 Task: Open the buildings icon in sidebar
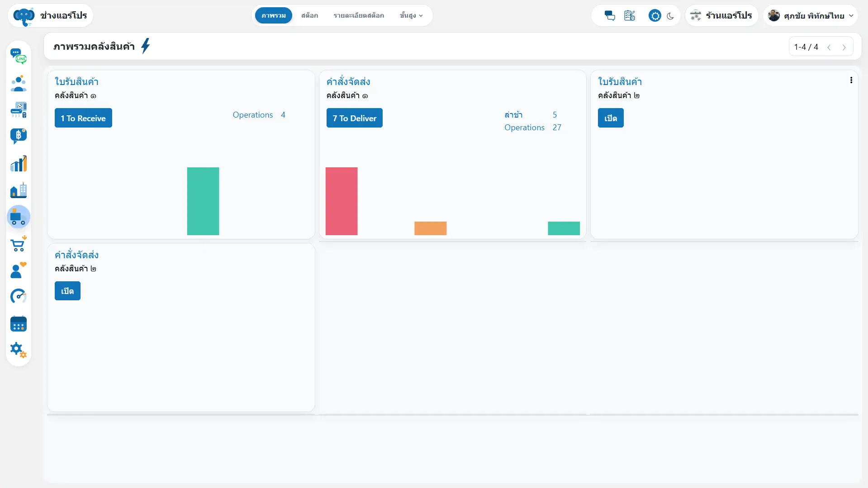(19, 190)
